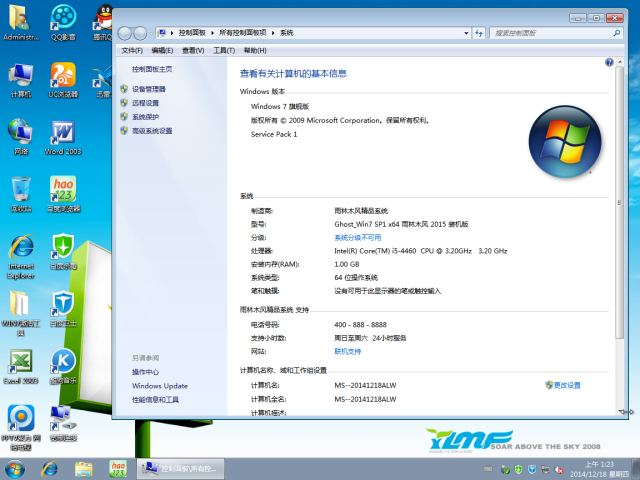Open 系统保护 link
The image size is (640, 480).
[x=145, y=117]
